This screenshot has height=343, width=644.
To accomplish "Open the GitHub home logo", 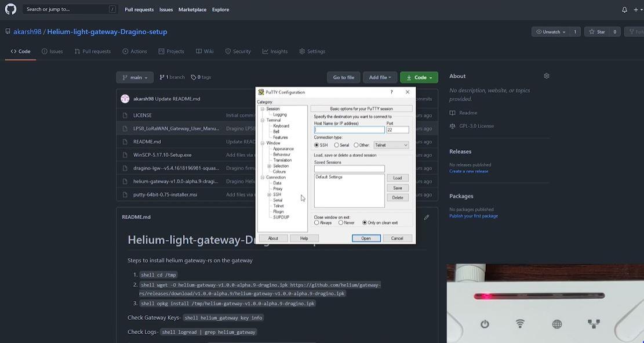I will click(x=10, y=9).
